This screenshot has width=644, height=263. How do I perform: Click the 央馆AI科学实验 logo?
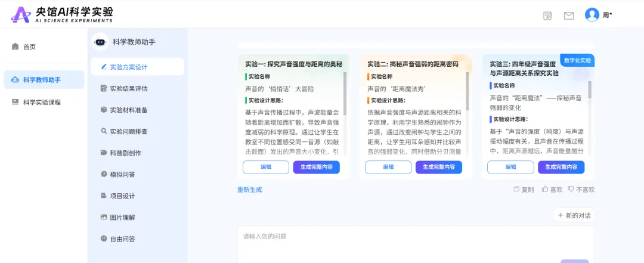point(61,14)
